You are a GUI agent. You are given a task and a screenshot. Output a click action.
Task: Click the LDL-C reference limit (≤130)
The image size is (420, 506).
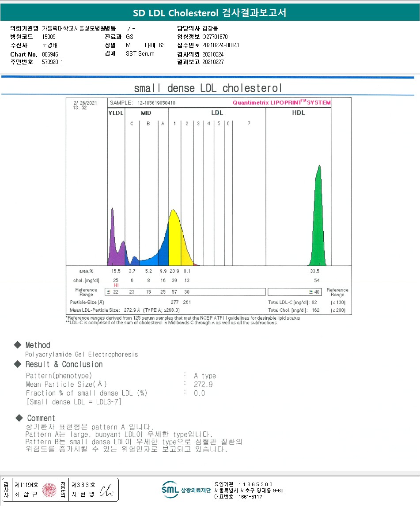pyautogui.click(x=338, y=302)
